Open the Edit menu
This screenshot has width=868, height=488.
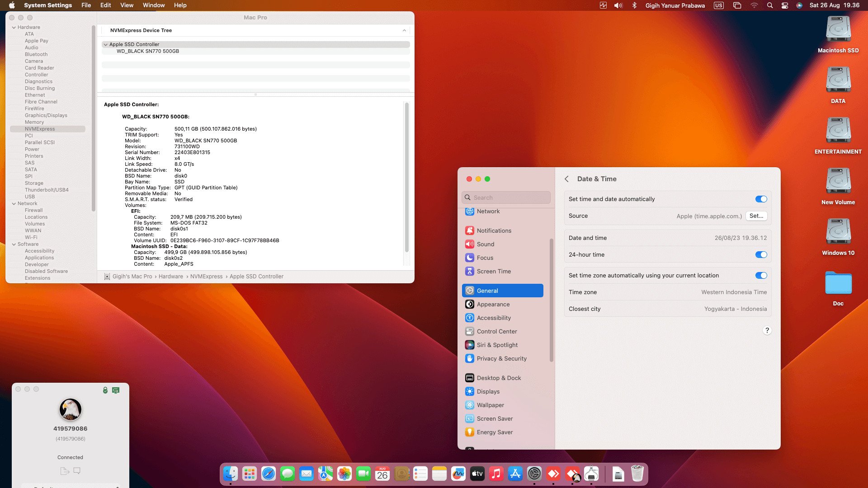point(105,5)
